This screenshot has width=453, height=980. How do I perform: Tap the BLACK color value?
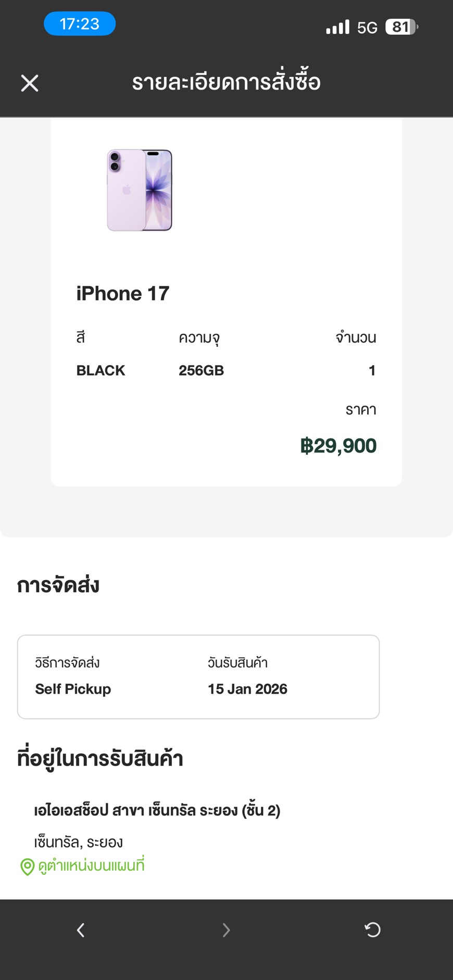(x=100, y=370)
